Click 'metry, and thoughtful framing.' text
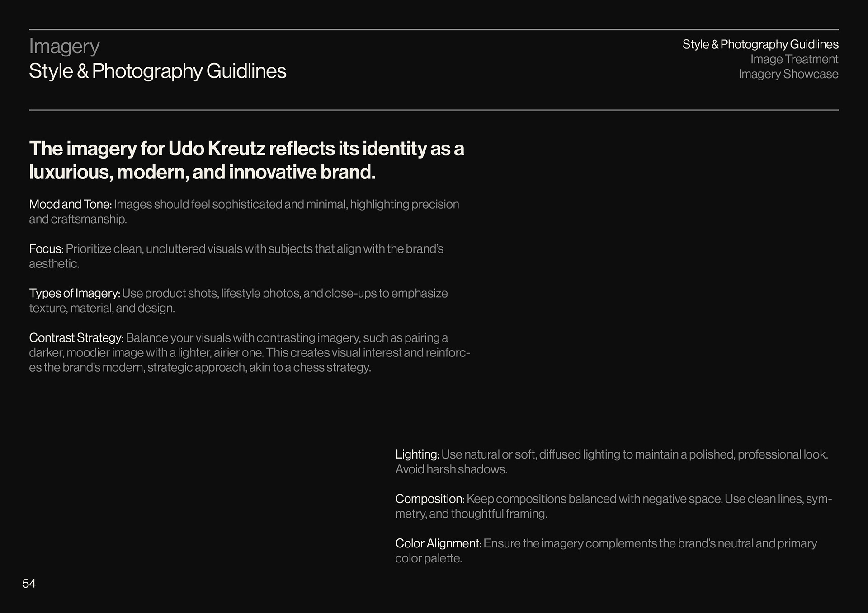 [471, 514]
